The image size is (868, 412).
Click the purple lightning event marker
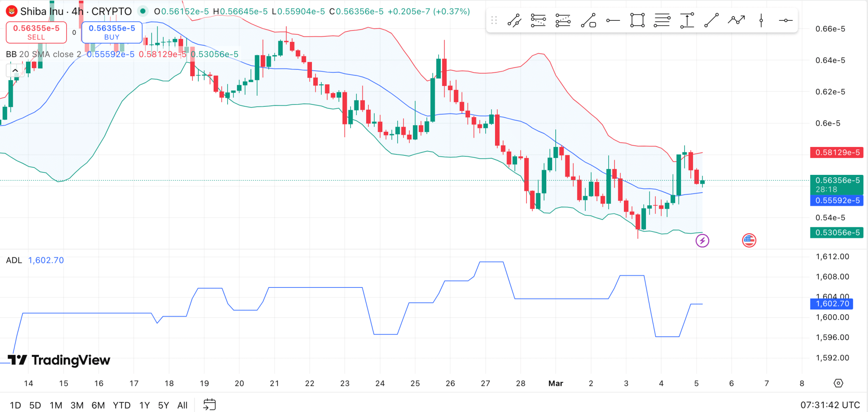702,241
